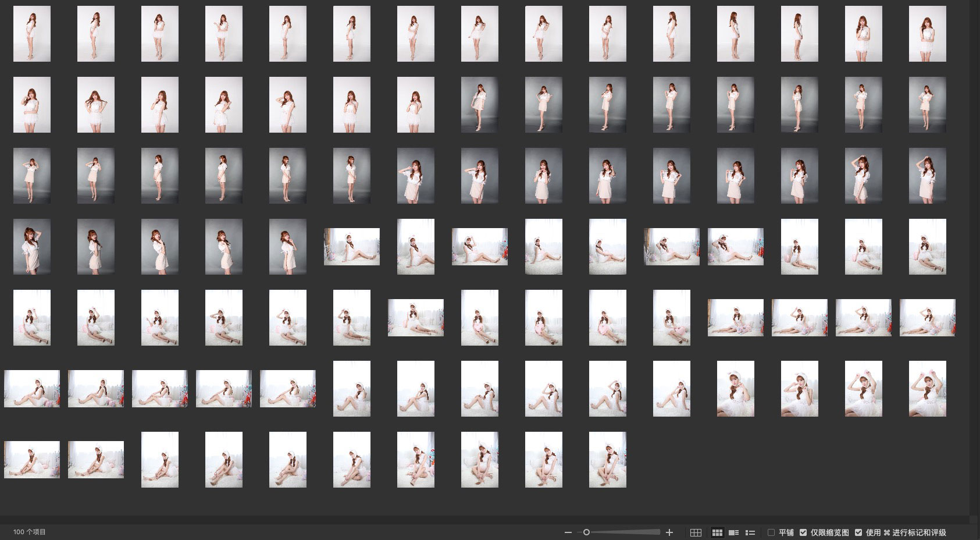Uncheck the 仅限缩览图 checkbox
980x540 pixels.
tap(803, 532)
